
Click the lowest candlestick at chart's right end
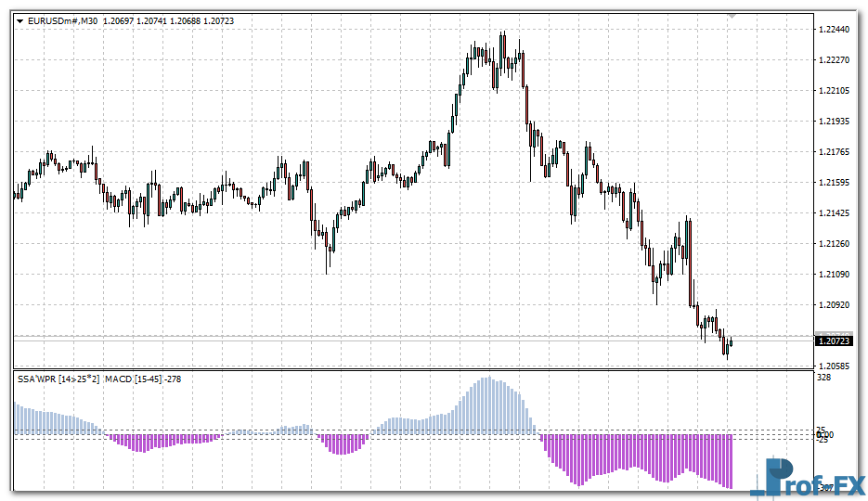tap(727, 348)
